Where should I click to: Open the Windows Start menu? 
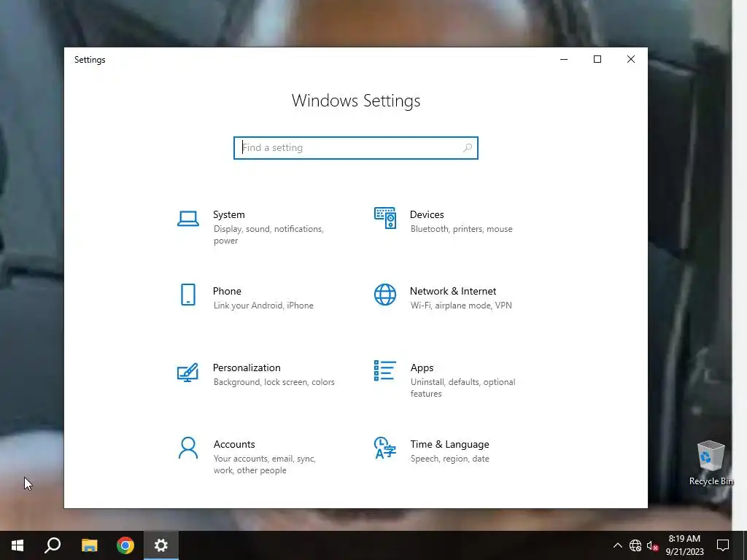point(18,545)
